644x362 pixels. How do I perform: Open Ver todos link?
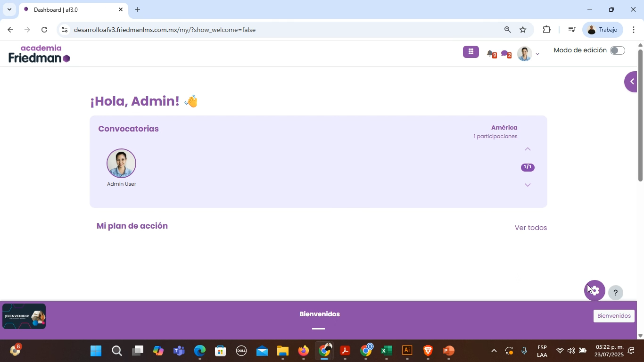tap(531, 228)
